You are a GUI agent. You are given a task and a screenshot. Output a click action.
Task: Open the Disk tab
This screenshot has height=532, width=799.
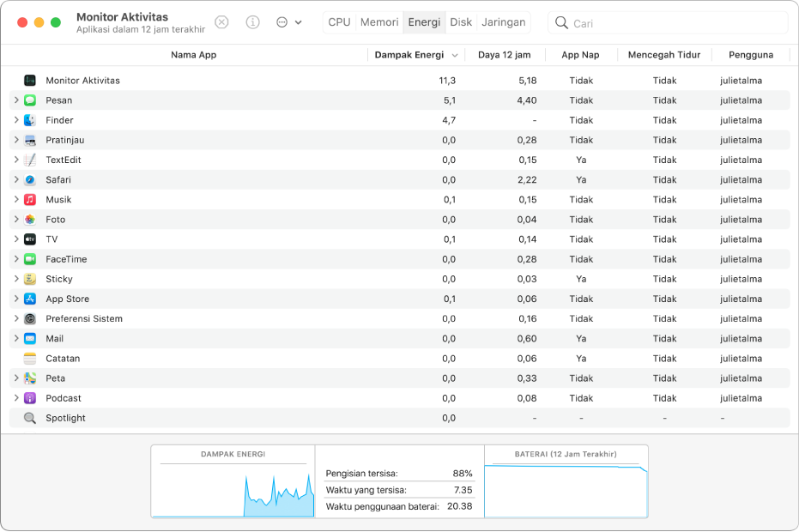tap(461, 22)
